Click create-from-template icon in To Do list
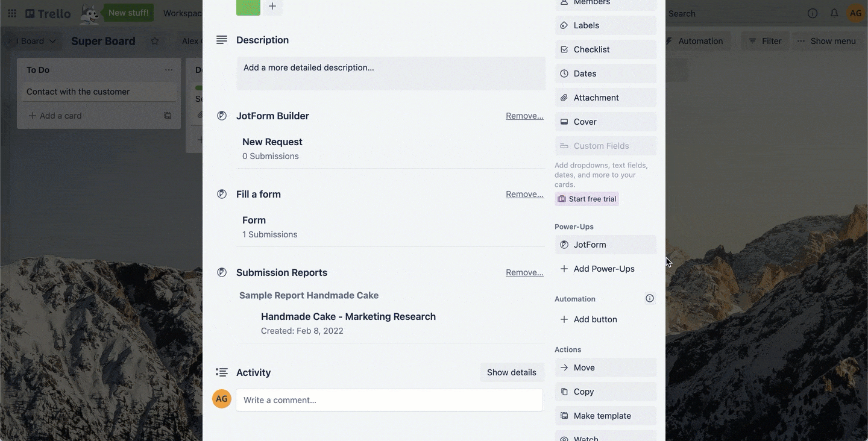Screen dimensions: 868x441 (168, 116)
